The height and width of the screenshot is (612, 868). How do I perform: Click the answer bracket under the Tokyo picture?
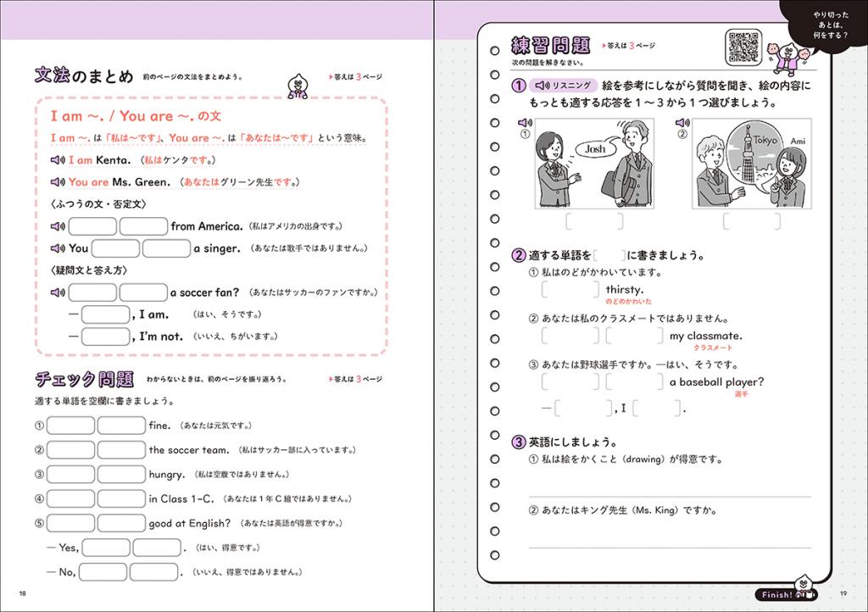(x=752, y=221)
